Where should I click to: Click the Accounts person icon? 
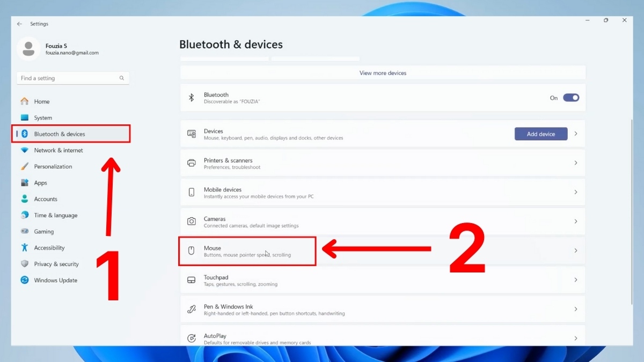[x=24, y=199]
